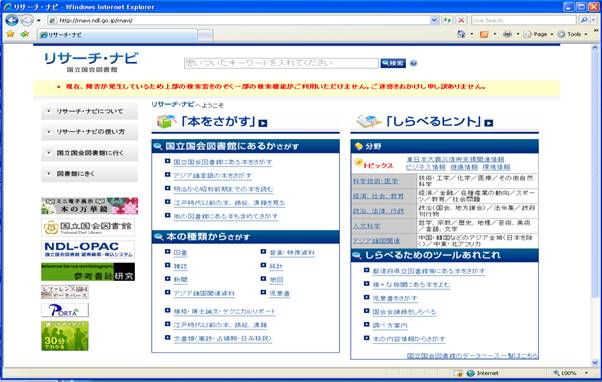This screenshot has height=382, width=602.
Task: Open a new blank browser tab
Action: (x=205, y=35)
